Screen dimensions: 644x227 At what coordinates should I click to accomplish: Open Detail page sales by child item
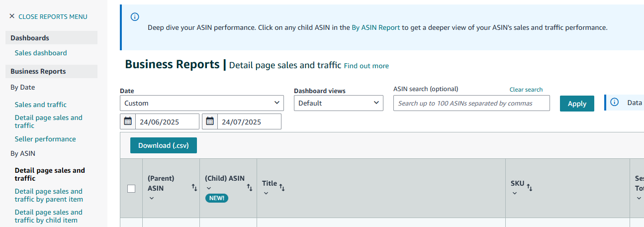(x=49, y=216)
